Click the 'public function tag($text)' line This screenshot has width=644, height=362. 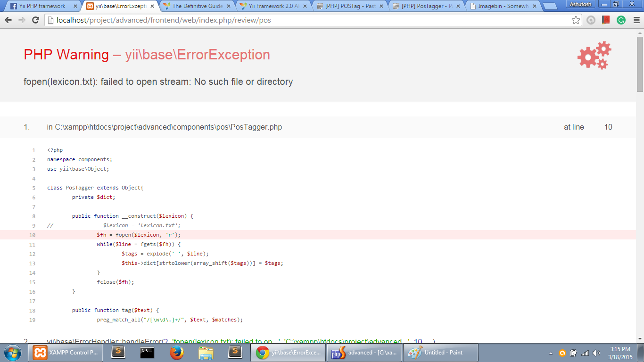coord(116,310)
